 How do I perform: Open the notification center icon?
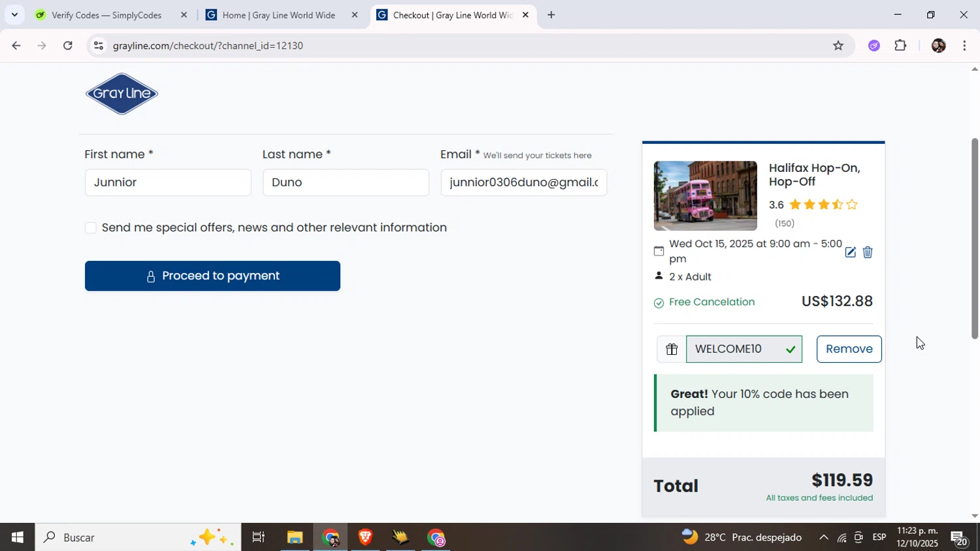(x=959, y=537)
